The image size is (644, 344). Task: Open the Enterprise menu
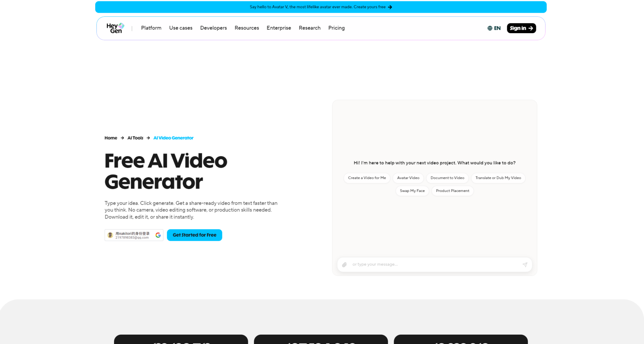click(x=279, y=28)
